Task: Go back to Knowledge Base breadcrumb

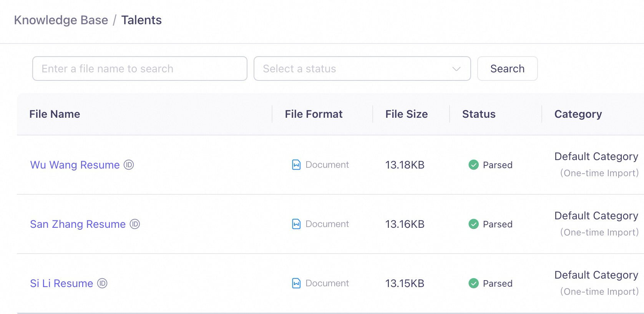Action: click(x=61, y=20)
